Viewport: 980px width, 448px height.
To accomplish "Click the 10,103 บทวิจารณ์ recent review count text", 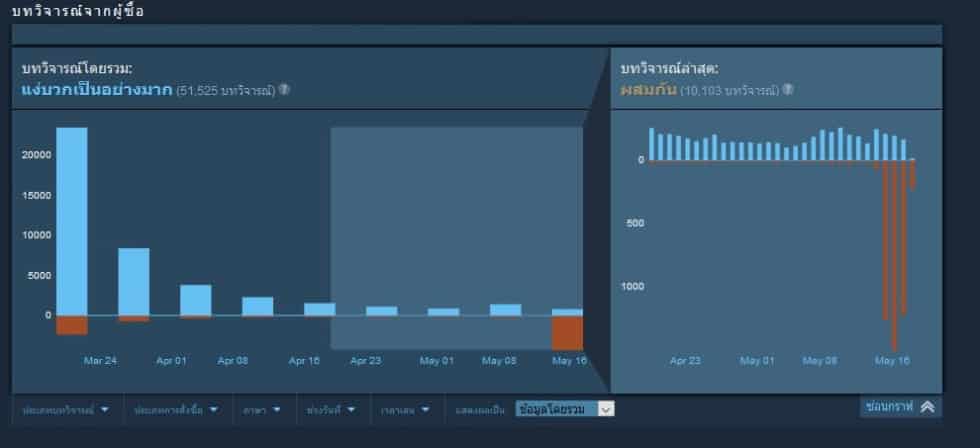I will [x=730, y=91].
